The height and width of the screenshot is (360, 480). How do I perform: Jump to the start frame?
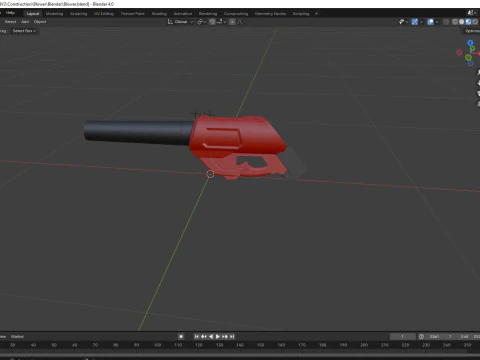[x=197, y=337]
